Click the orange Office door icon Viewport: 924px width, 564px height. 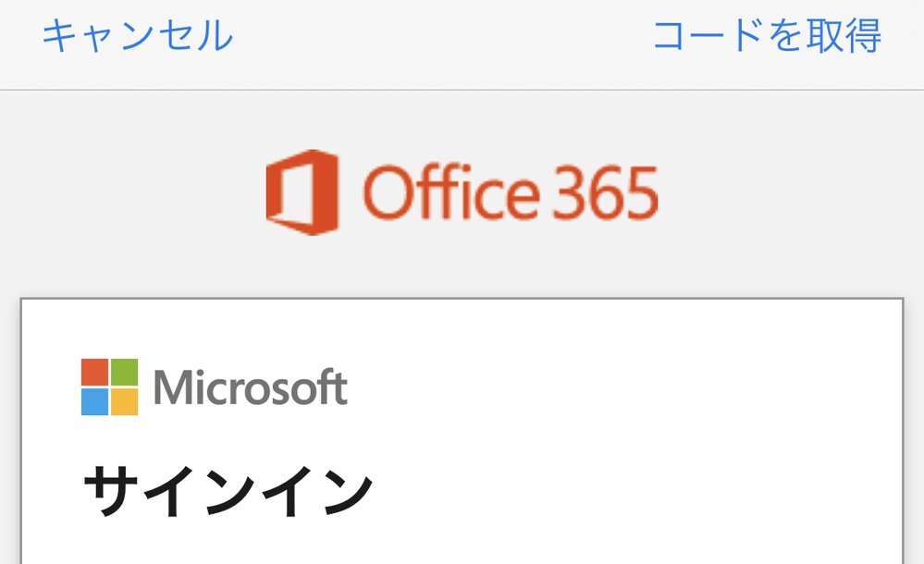[302, 192]
